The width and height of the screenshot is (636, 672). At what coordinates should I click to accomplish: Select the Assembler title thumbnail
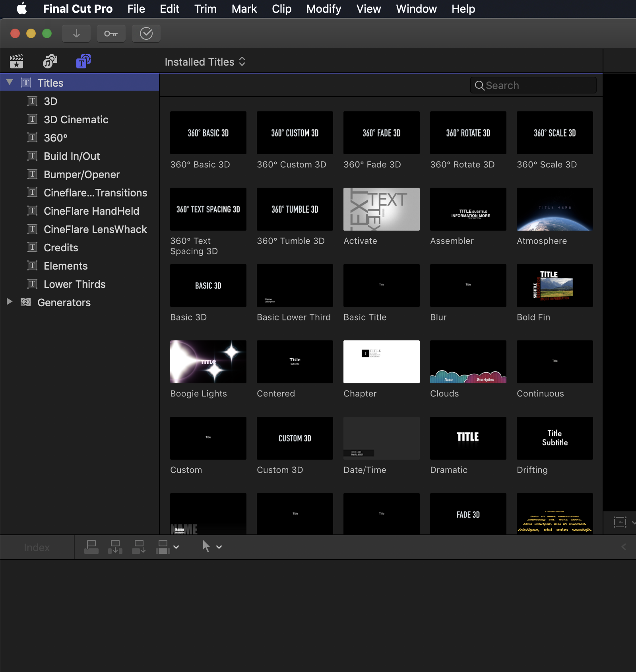(468, 209)
